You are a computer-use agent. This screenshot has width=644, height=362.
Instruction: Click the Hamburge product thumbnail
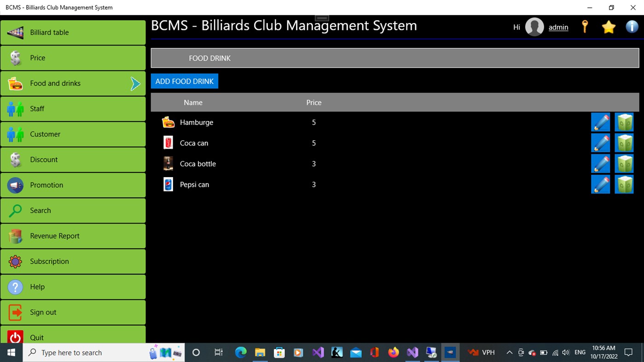(x=168, y=122)
